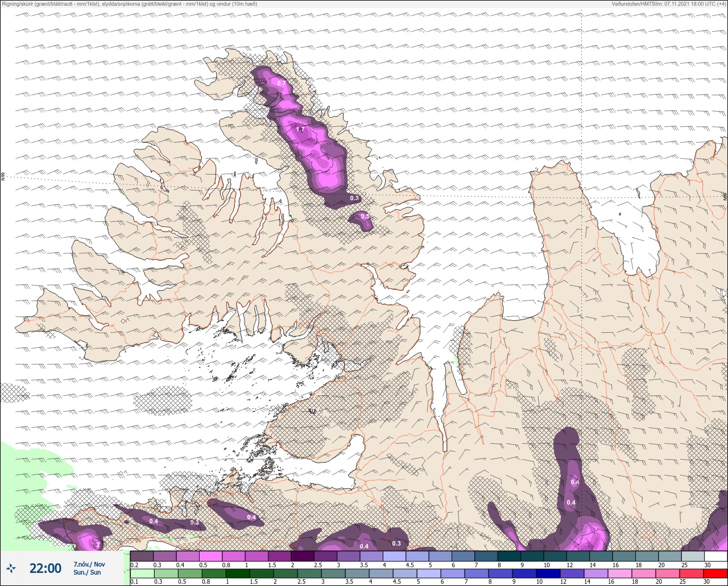Viewport: 728px width, 586px height.
Task: Select the white final swatch in the upper legend
Action: tap(715, 556)
